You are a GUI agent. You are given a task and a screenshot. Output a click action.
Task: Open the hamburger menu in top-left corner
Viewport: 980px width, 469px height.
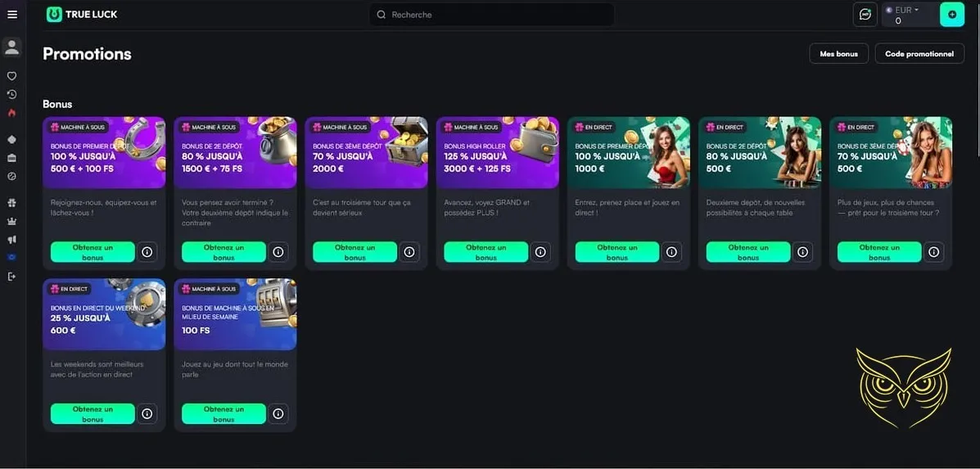coord(12,15)
